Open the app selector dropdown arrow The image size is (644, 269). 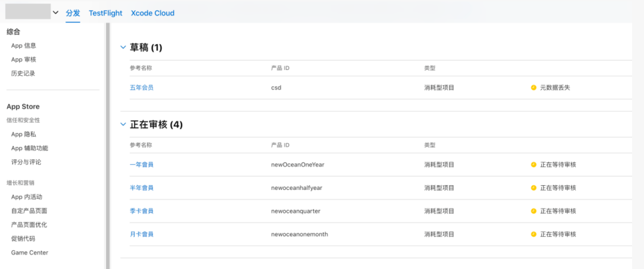coord(55,13)
